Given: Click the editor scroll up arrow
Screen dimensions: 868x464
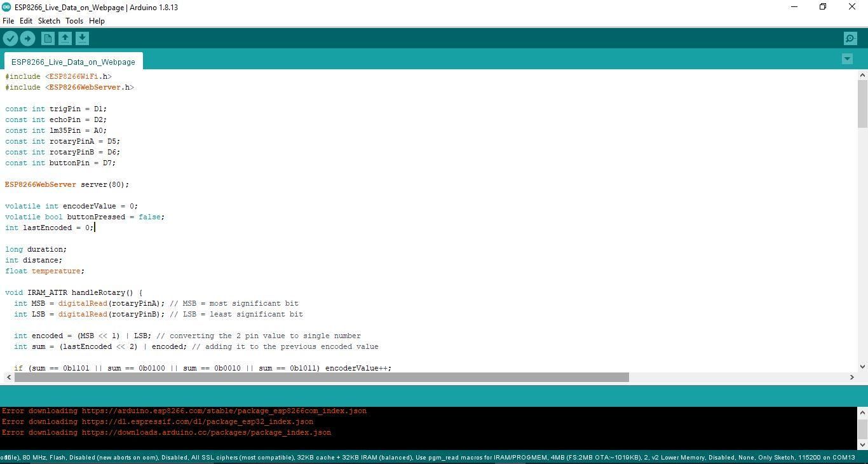Looking at the screenshot, I should [862, 76].
